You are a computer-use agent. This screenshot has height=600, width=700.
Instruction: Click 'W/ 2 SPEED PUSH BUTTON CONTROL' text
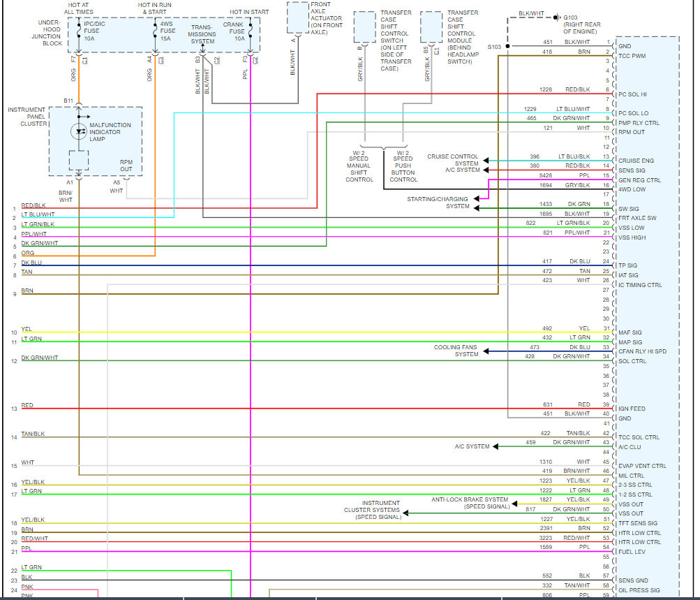click(x=403, y=166)
